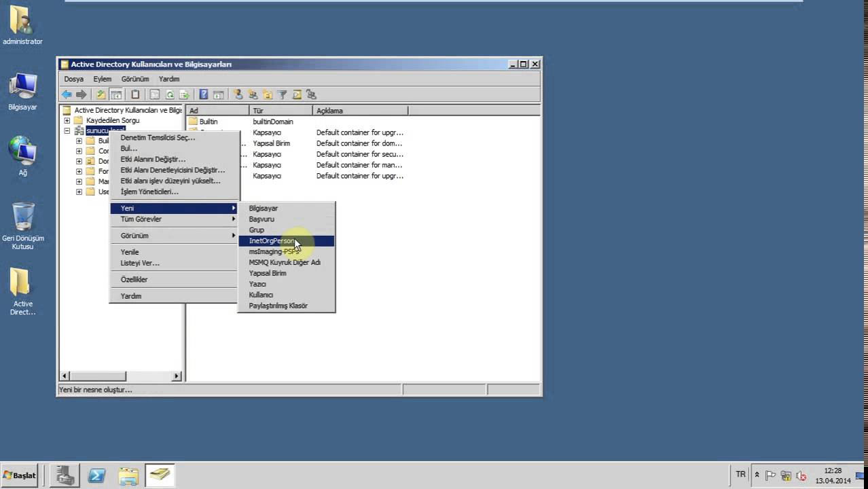Image resolution: width=868 pixels, height=489 pixels.
Task: Create new user via toolbar icon
Action: pyautogui.click(x=238, y=94)
